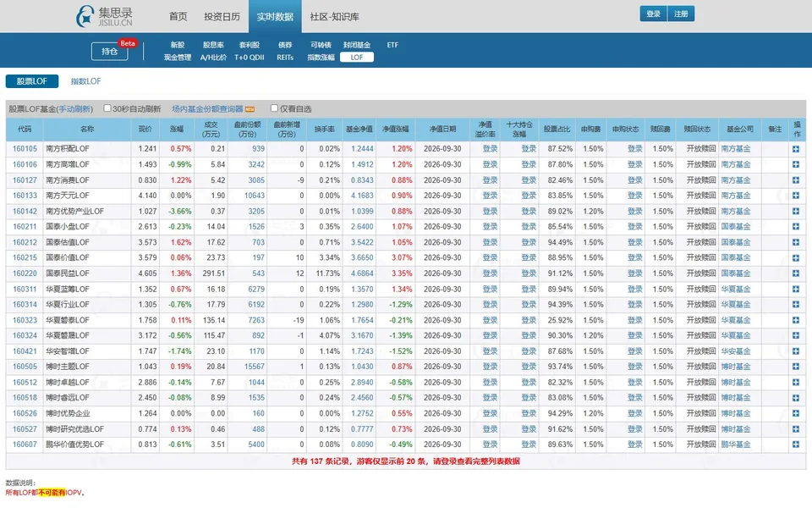The height and width of the screenshot is (508, 812).
Task: Open the A/H比价 submenu item
Action: tap(213, 58)
